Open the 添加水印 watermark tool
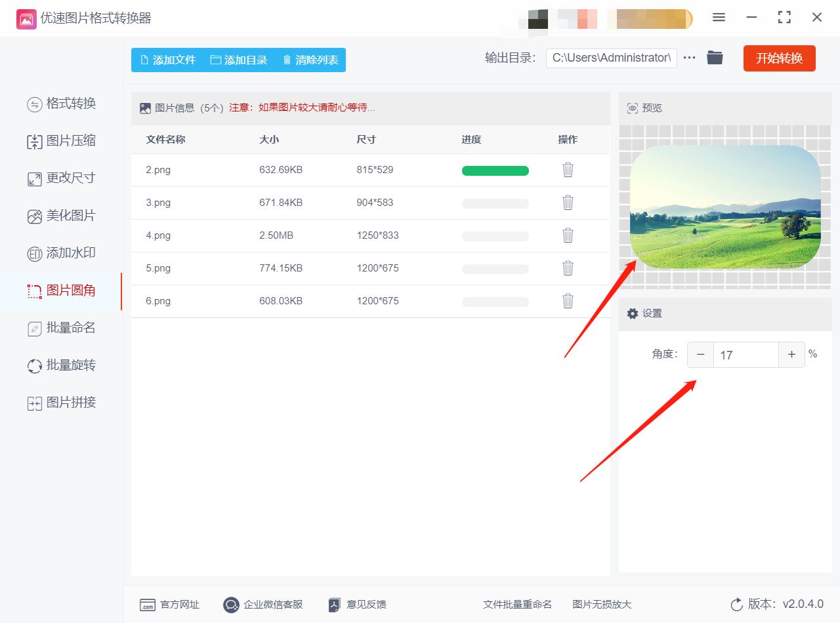The width and height of the screenshot is (840, 623). (62, 252)
